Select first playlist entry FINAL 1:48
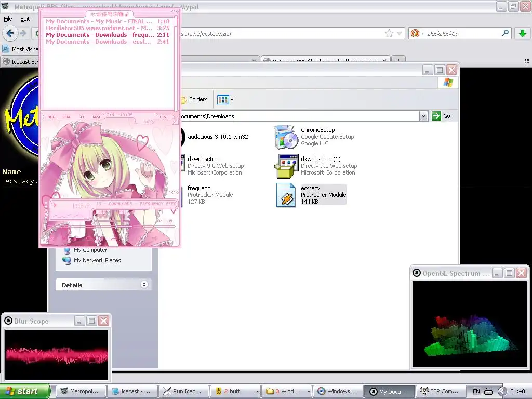 (x=108, y=21)
